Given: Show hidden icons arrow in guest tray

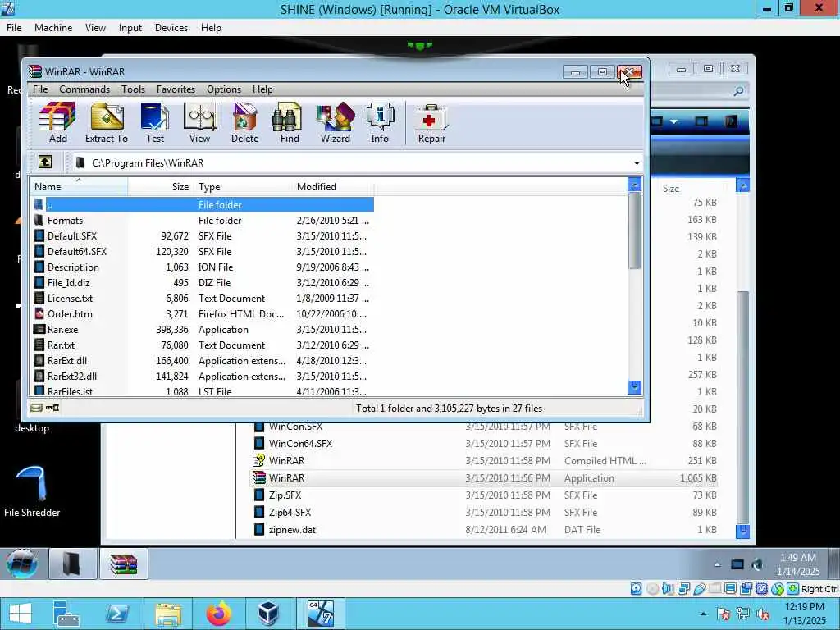Looking at the screenshot, I should 717,564.
